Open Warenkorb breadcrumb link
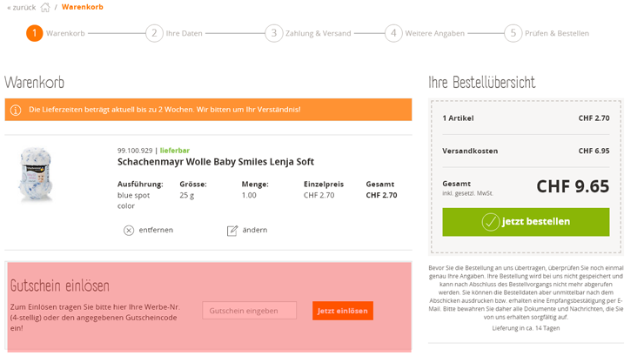644x356 pixels. (x=83, y=8)
